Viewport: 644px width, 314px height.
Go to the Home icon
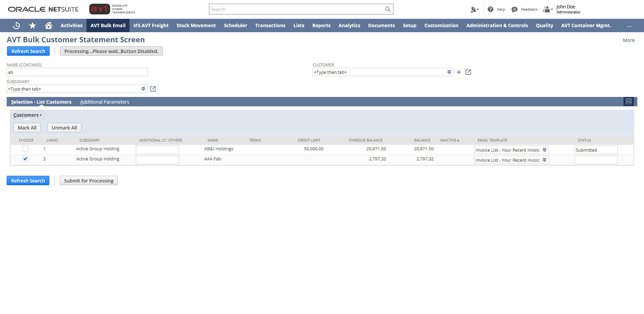point(48,25)
